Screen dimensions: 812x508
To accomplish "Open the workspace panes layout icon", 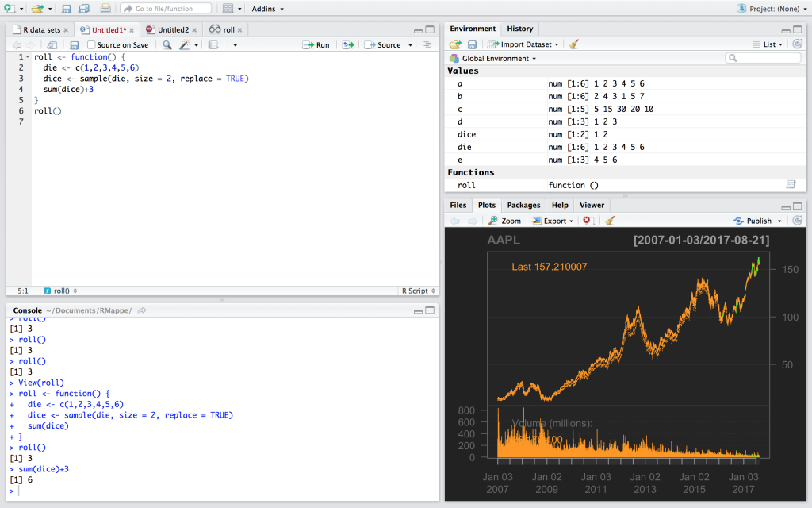I will pos(228,9).
